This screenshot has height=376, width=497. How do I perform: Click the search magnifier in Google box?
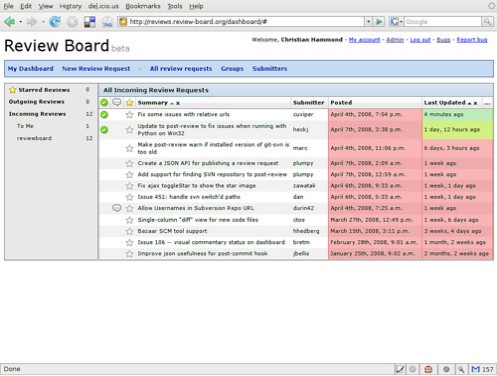click(x=487, y=22)
